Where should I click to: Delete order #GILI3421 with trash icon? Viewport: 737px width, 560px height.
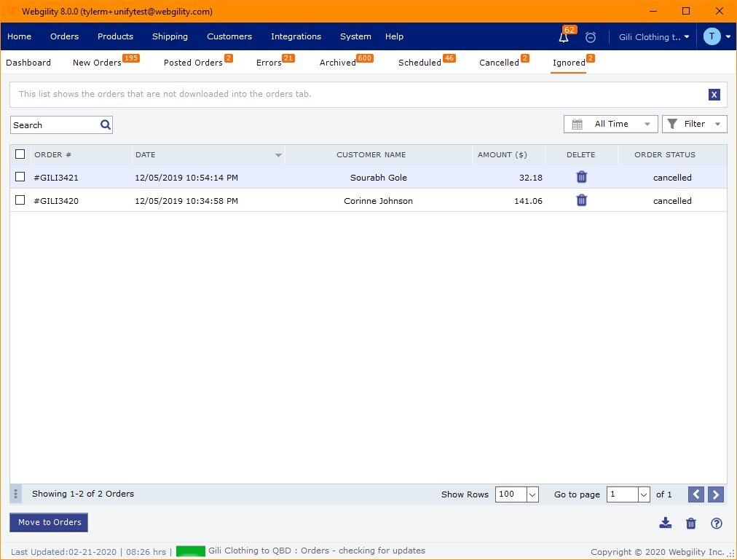581,177
